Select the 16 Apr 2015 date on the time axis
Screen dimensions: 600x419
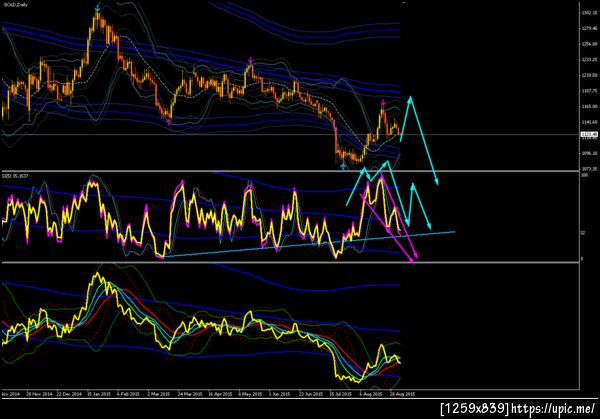[x=220, y=393]
